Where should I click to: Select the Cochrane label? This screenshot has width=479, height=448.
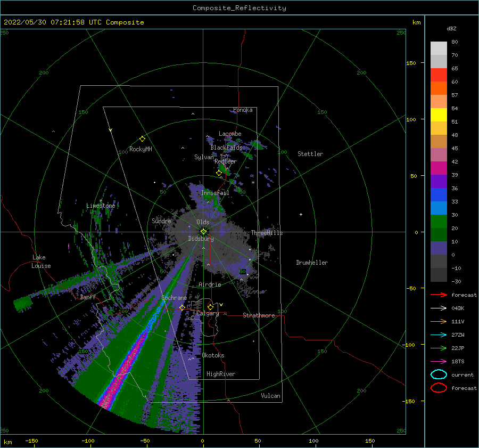coord(174,298)
